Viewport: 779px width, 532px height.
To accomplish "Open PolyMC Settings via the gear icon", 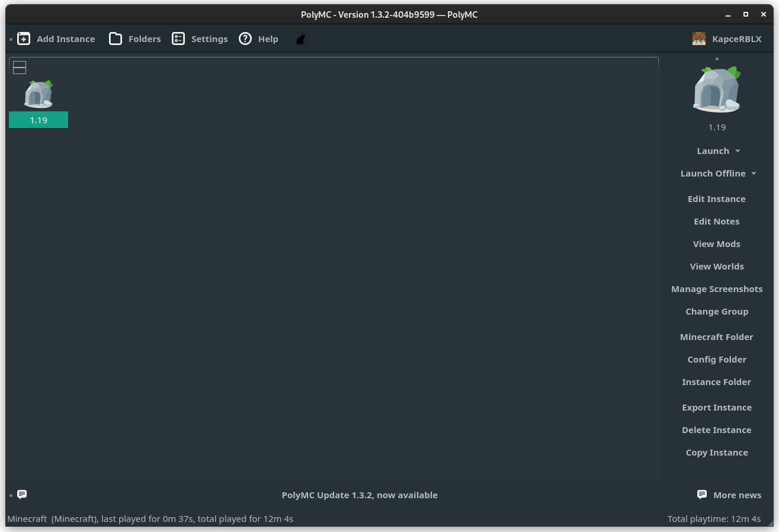I will [x=178, y=38].
